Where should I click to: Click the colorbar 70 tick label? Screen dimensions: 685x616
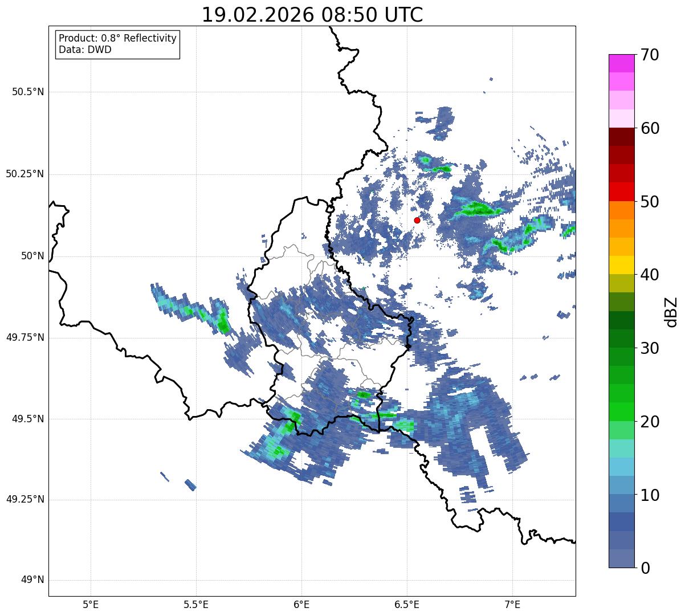[650, 55]
